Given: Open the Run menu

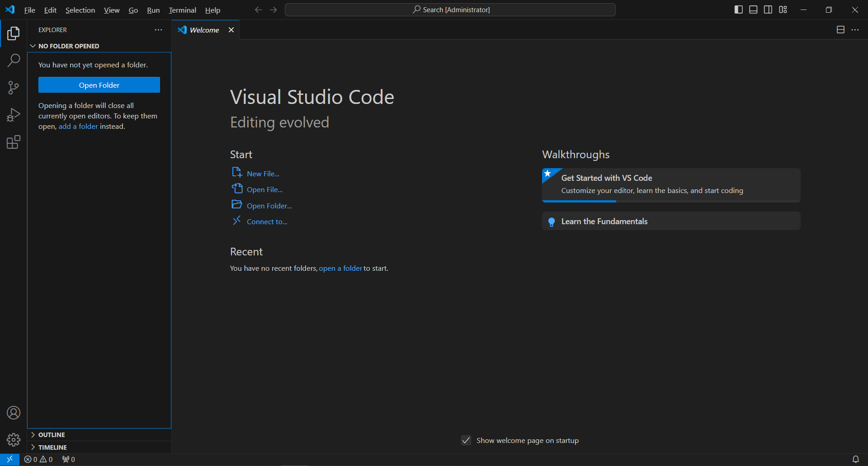Looking at the screenshot, I should [153, 10].
